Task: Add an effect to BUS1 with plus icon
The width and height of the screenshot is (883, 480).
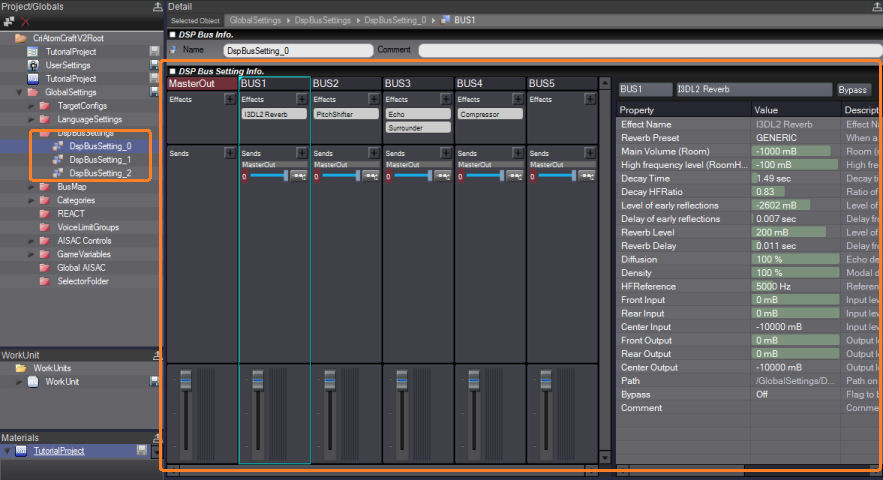Action: (x=302, y=99)
